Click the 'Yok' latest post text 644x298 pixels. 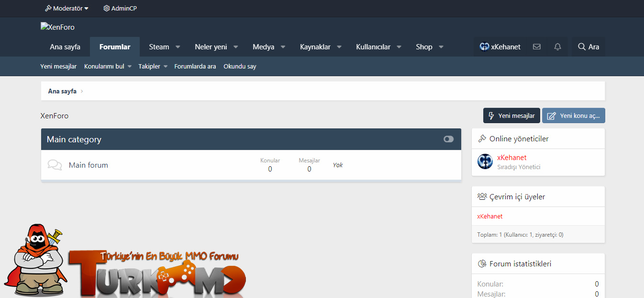(338, 165)
